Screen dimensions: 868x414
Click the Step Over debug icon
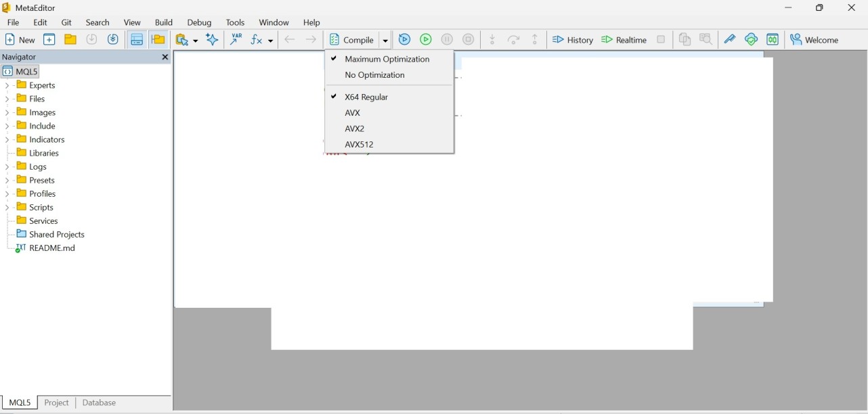514,40
